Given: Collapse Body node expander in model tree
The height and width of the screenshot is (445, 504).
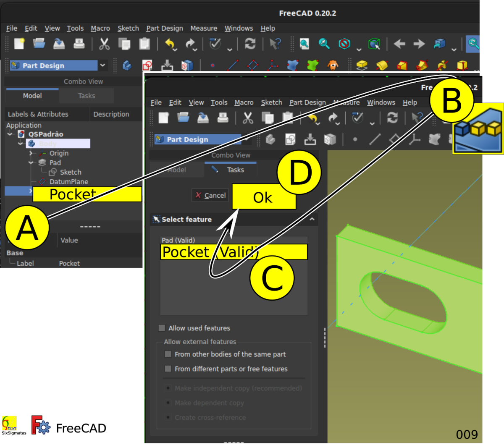Looking at the screenshot, I should point(20,144).
